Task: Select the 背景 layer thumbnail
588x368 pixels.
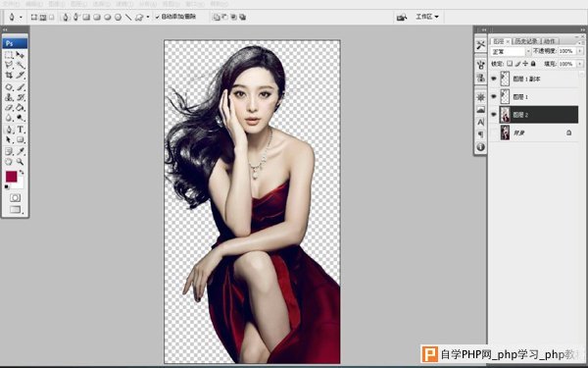Action: pos(505,132)
